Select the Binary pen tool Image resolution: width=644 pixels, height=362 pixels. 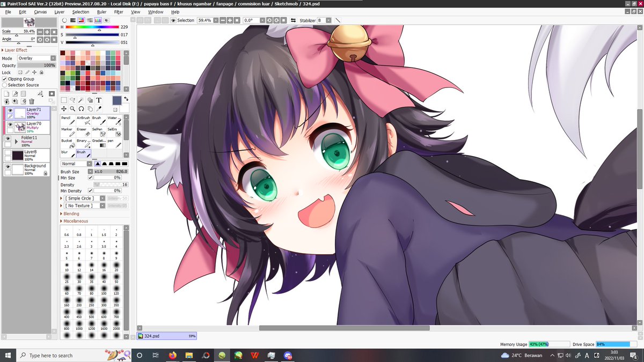83,143
